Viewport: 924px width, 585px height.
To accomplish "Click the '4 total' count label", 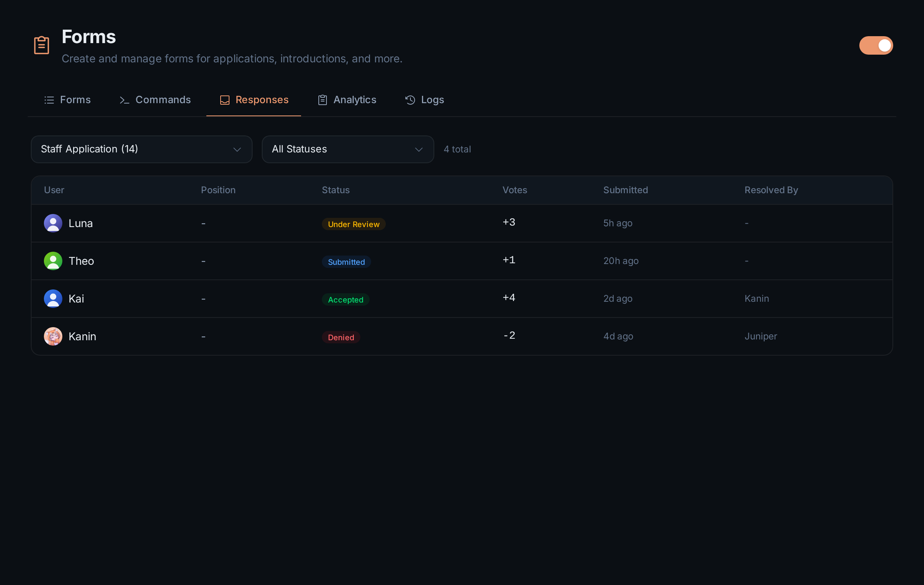I will [x=457, y=149].
